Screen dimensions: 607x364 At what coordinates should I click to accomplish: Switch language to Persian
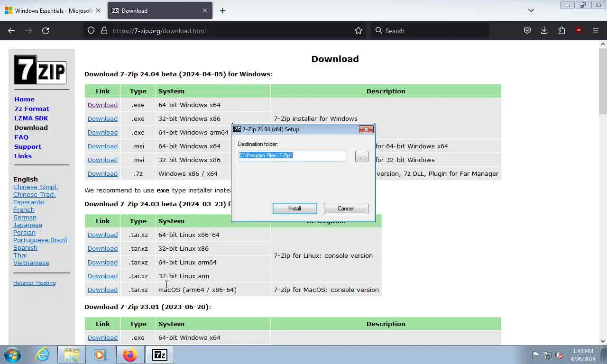(x=24, y=232)
